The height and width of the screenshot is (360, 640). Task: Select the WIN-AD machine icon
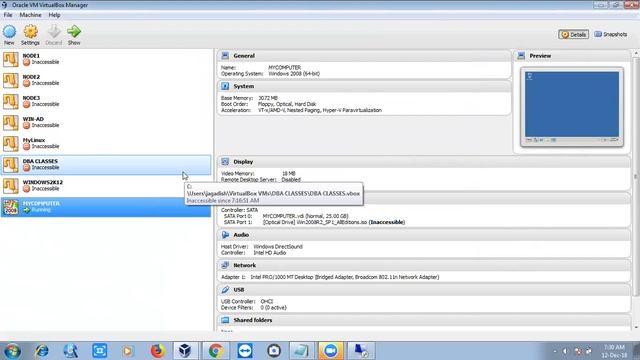(11, 122)
